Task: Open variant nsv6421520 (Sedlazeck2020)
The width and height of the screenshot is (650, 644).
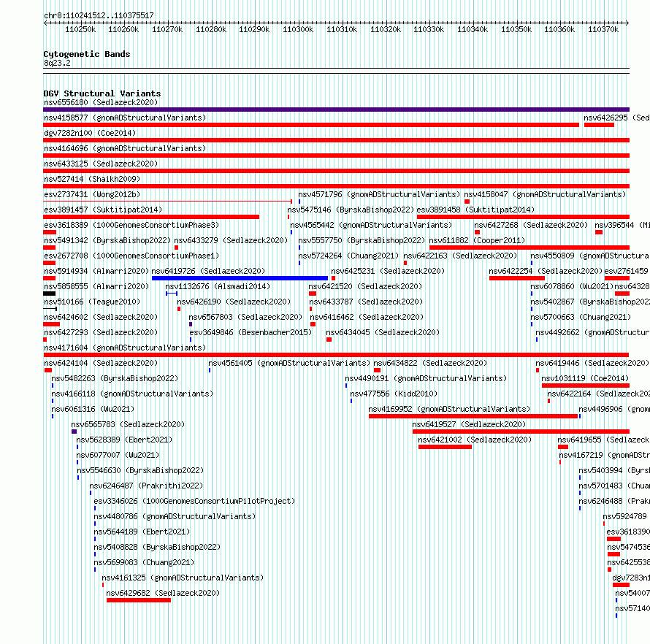Action: click(x=365, y=286)
